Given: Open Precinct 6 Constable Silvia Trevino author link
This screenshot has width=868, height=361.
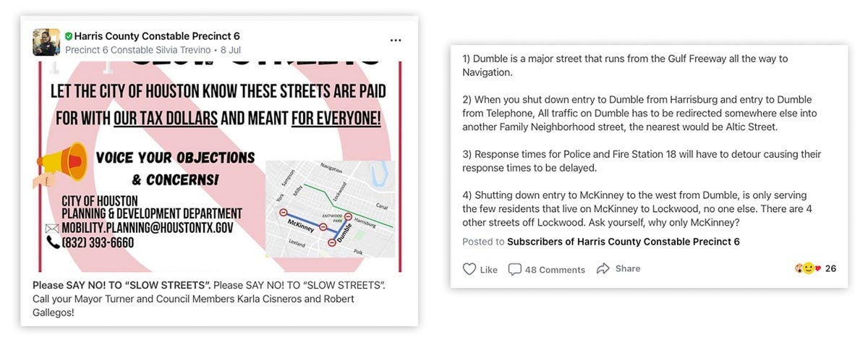Looking at the screenshot, I should 138,50.
